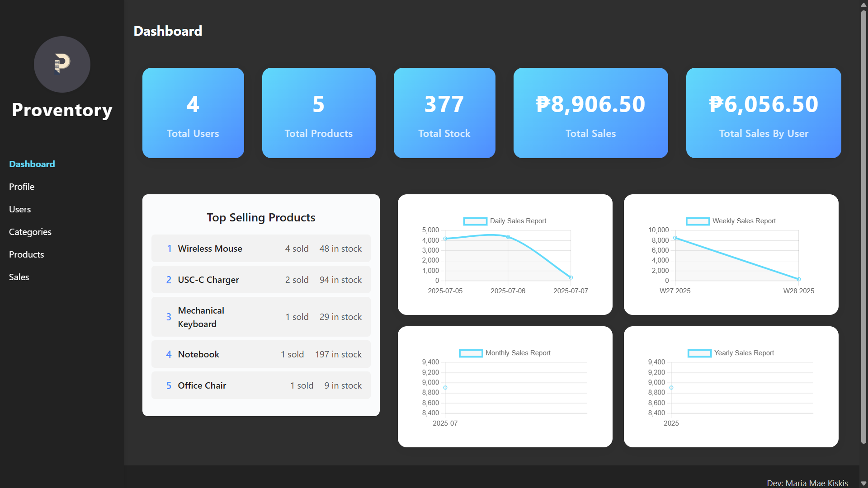Viewport: 868px width, 488px height.
Task: Click the scrollbar down arrow
Action: pyautogui.click(x=863, y=483)
